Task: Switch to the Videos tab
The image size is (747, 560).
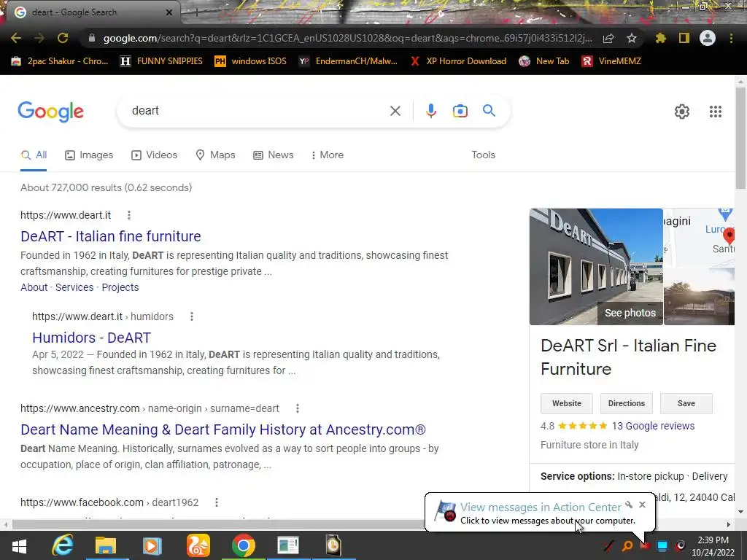Action: [155, 155]
